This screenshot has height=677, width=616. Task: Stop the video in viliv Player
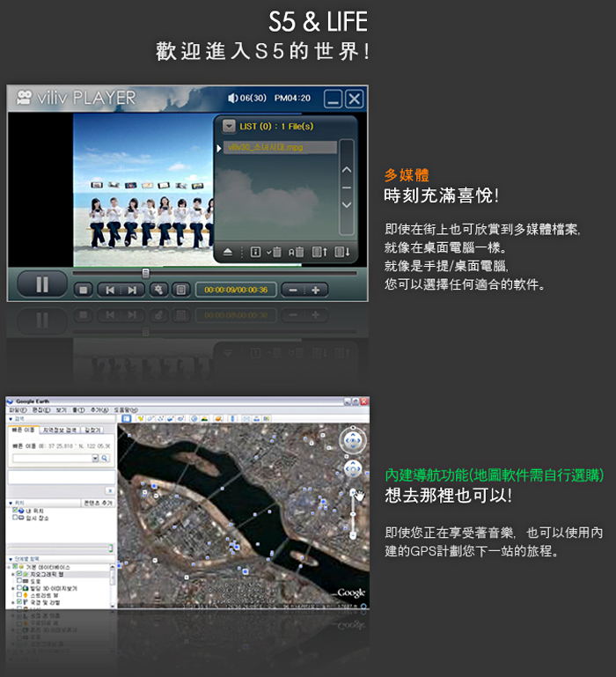84,290
